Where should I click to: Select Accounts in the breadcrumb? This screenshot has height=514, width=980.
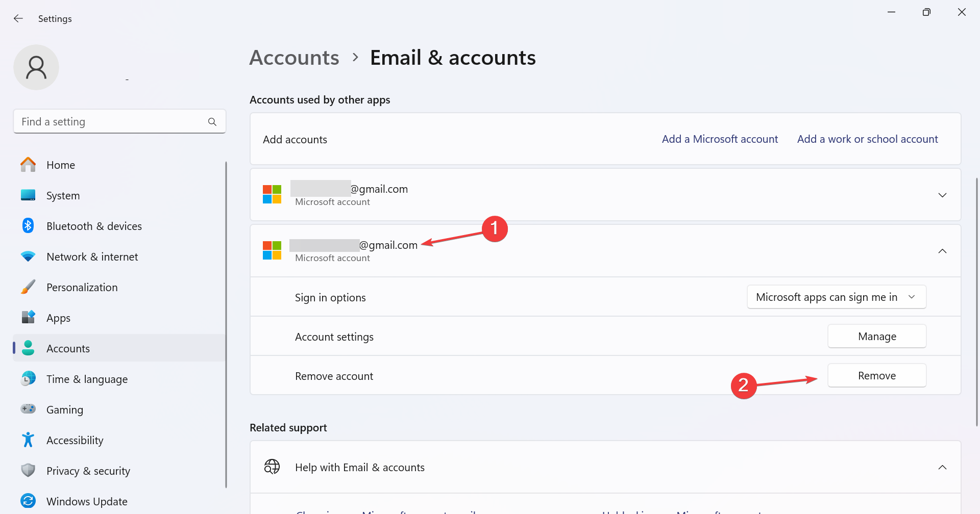294,57
